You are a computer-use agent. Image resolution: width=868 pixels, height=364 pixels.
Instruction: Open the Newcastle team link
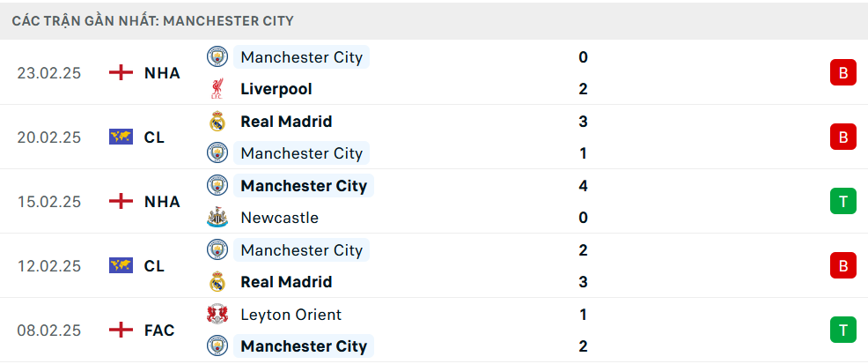click(279, 218)
